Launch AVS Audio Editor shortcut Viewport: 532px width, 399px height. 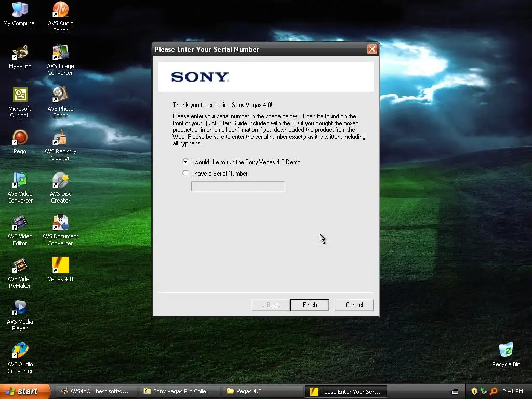60,17
